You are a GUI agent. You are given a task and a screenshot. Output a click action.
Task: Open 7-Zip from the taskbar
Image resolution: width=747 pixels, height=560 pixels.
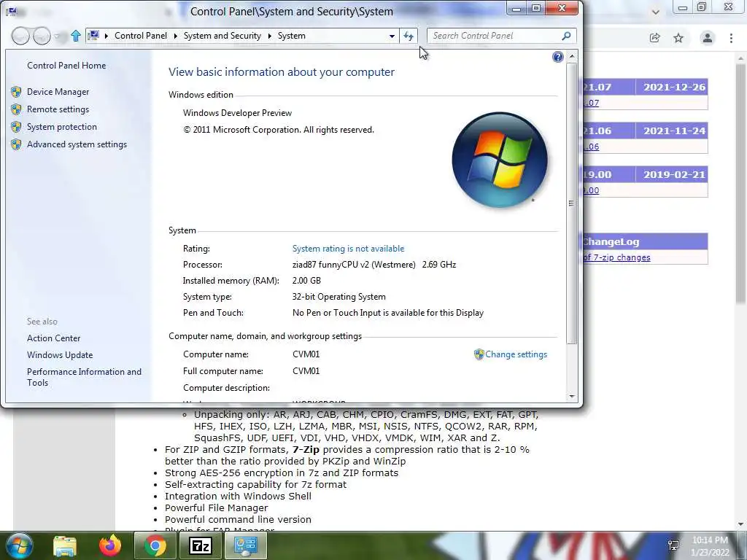coord(200,545)
